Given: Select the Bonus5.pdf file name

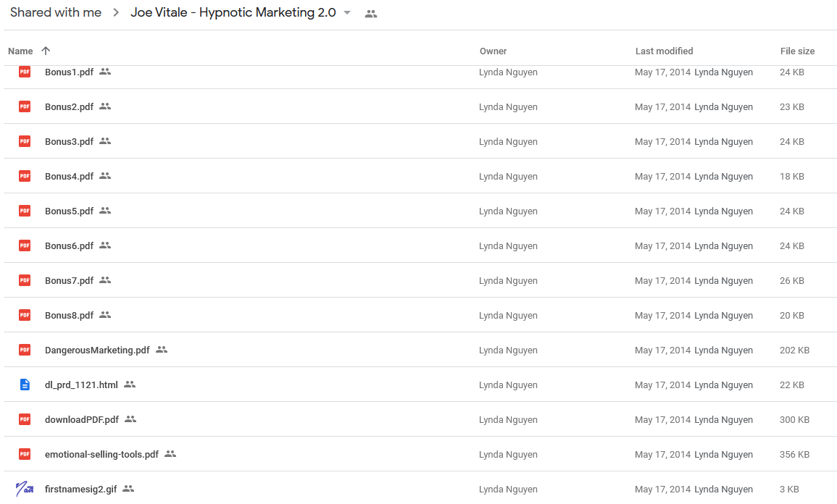Looking at the screenshot, I should click(x=70, y=211).
